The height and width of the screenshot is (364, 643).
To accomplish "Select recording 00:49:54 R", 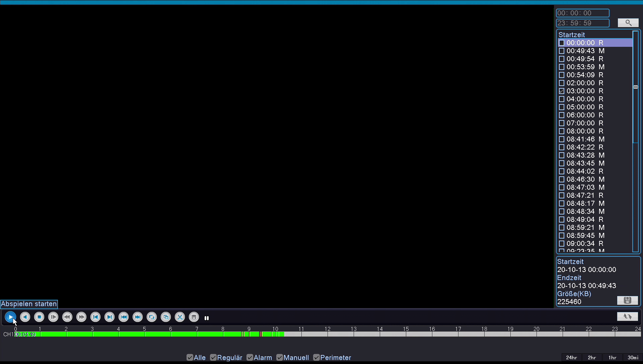I will (595, 59).
